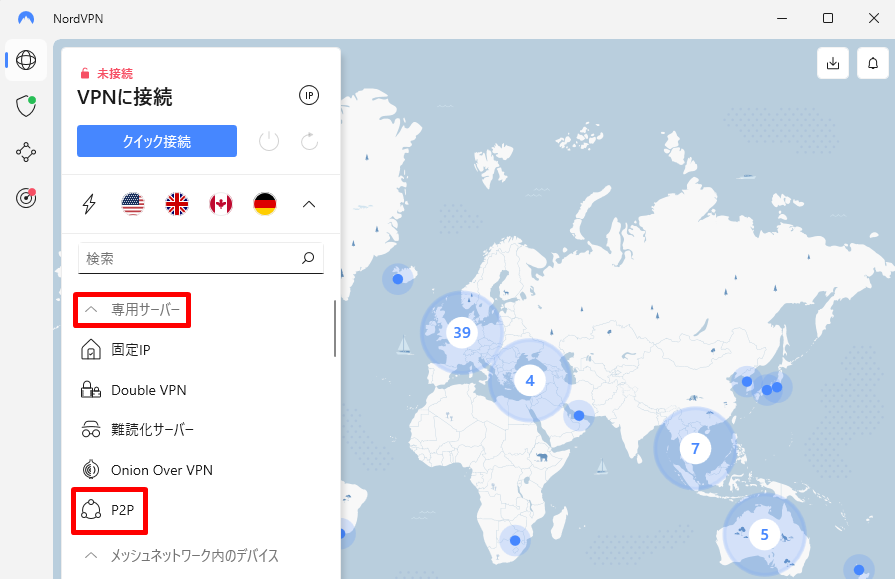Open the download updates icon button
Image resolution: width=895 pixels, height=579 pixels.
pos(833,63)
